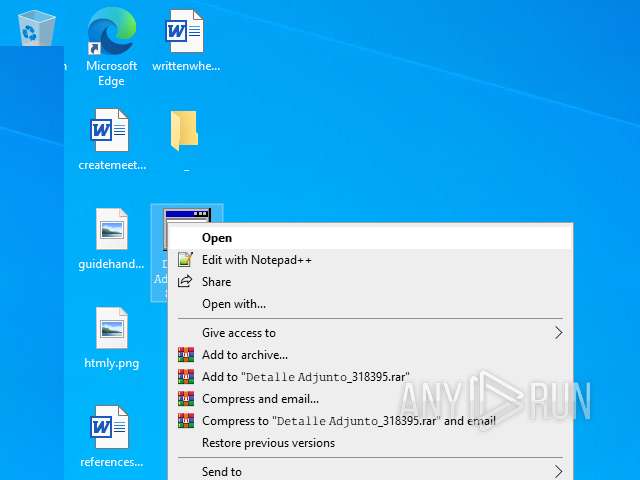Click the Microsoft Edge label text
The width and height of the screenshot is (640, 480).
111,73
